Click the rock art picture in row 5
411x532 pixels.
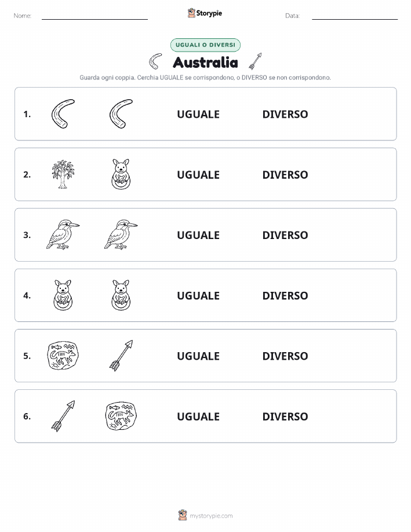tap(63, 355)
